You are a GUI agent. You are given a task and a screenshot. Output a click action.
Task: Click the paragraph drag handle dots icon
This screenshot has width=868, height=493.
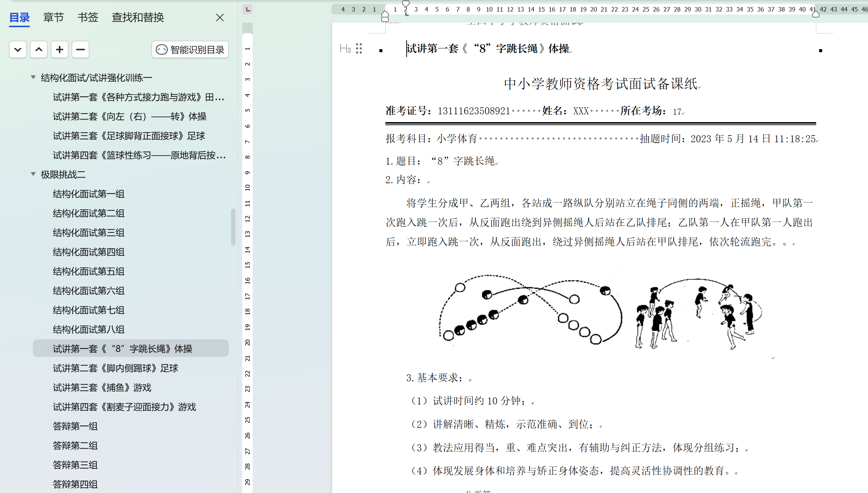[x=359, y=48]
